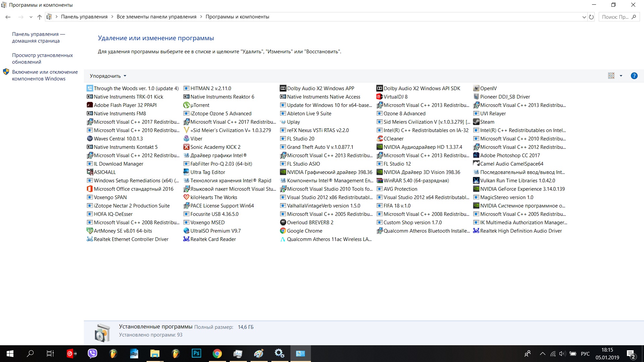The image size is (644, 362).
Task: Open recent locations dropdown arrow
Action: tap(31, 17)
